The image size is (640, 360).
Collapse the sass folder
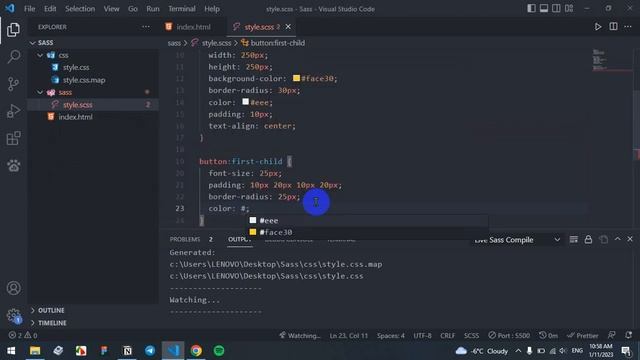pyautogui.click(x=40, y=92)
